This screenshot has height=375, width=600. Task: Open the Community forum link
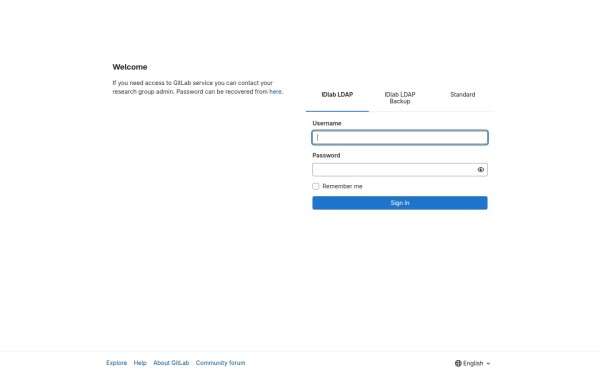tap(220, 363)
